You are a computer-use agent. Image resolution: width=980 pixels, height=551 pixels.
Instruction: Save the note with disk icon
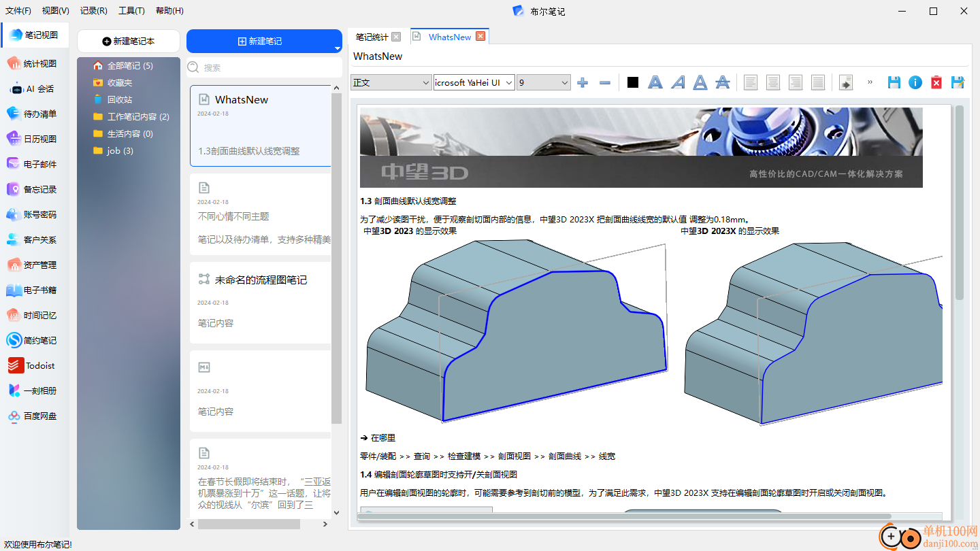tap(894, 82)
